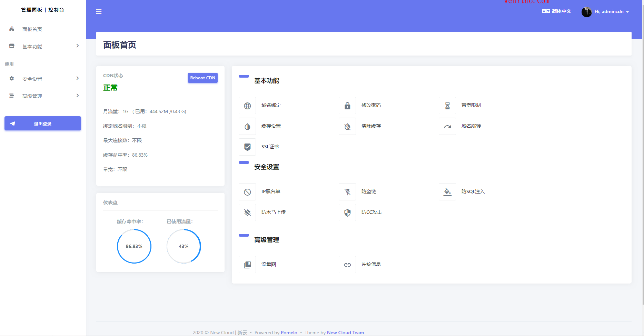Click the 防木马上传 text link
Image resolution: width=644 pixels, height=336 pixels.
(274, 213)
